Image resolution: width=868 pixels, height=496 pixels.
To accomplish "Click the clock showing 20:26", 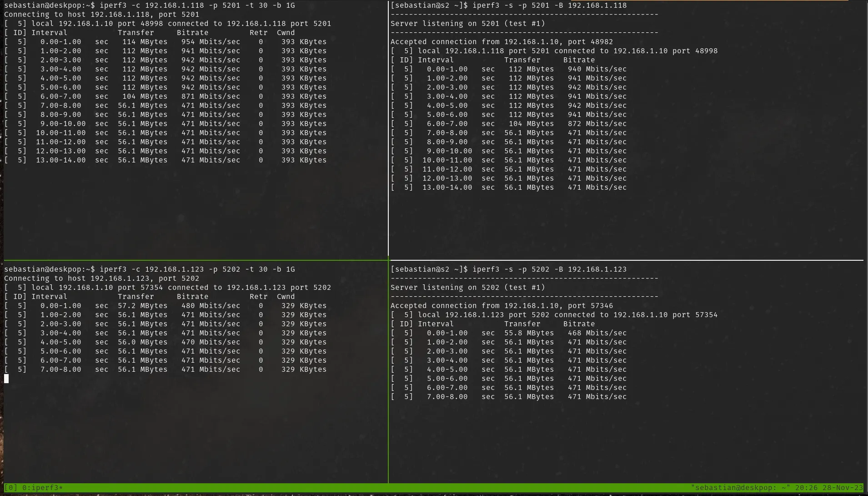I will coord(806,488).
